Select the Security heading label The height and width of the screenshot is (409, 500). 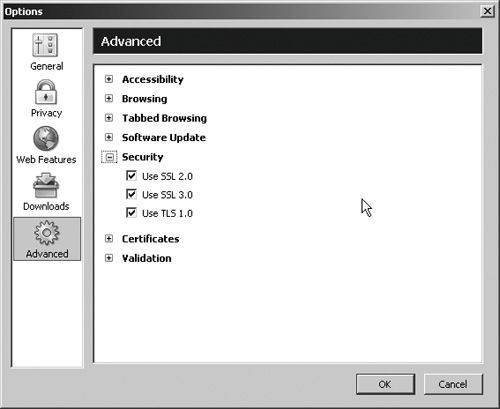click(143, 157)
